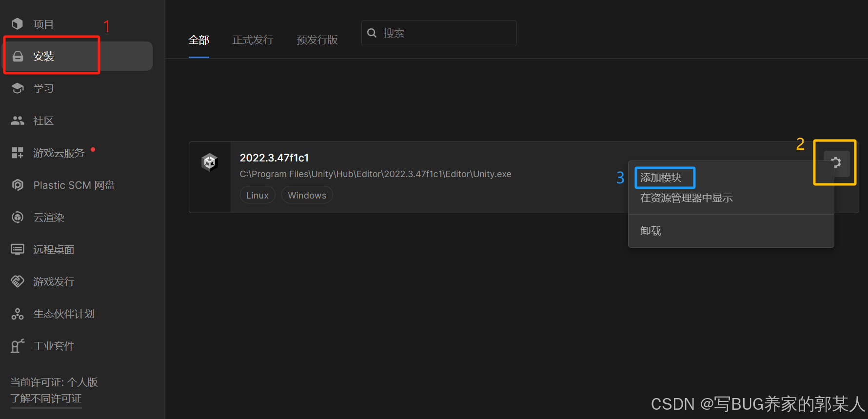Viewport: 868px width, 419px height.
Task: Click the Installs drive icon
Action: pyautogui.click(x=18, y=57)
